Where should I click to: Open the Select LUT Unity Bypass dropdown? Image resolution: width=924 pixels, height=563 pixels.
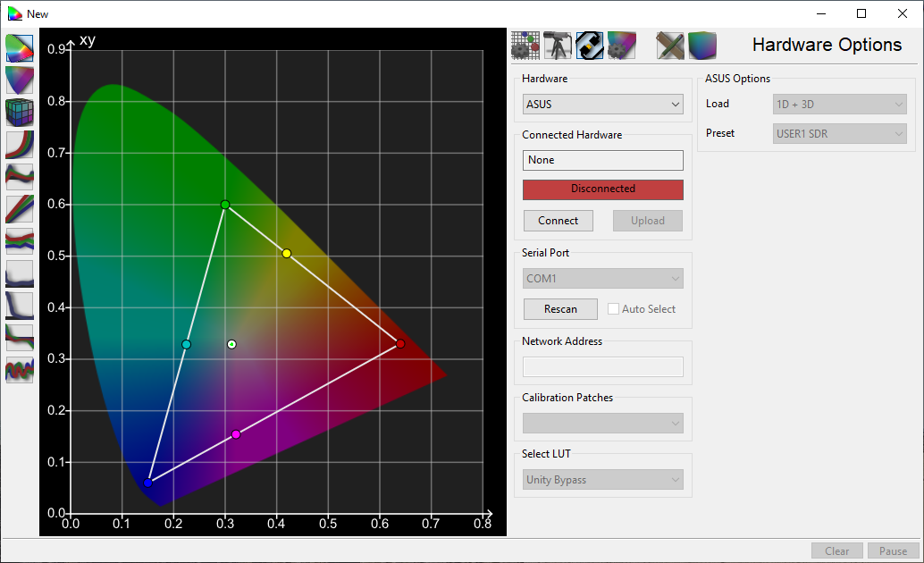(602, 480)
